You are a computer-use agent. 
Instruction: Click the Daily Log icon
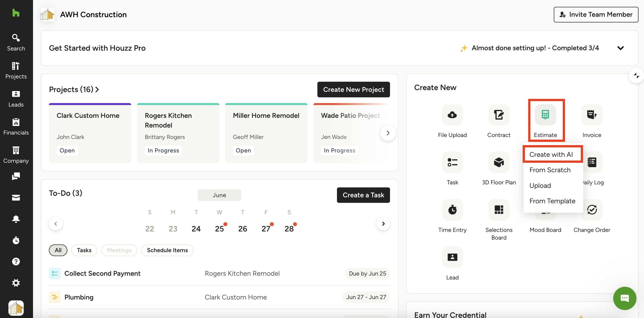pos(593,162)
